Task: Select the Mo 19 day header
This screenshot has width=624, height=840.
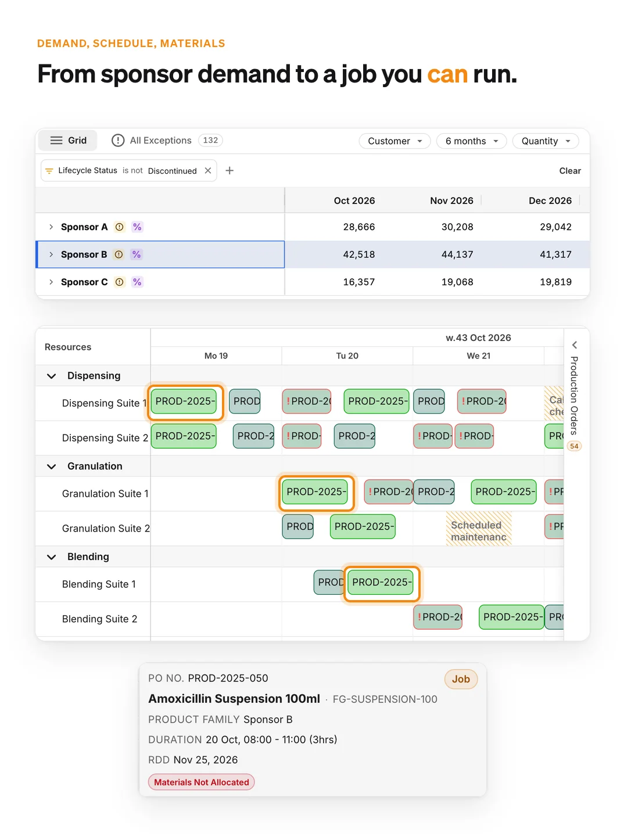Action: 216,356
